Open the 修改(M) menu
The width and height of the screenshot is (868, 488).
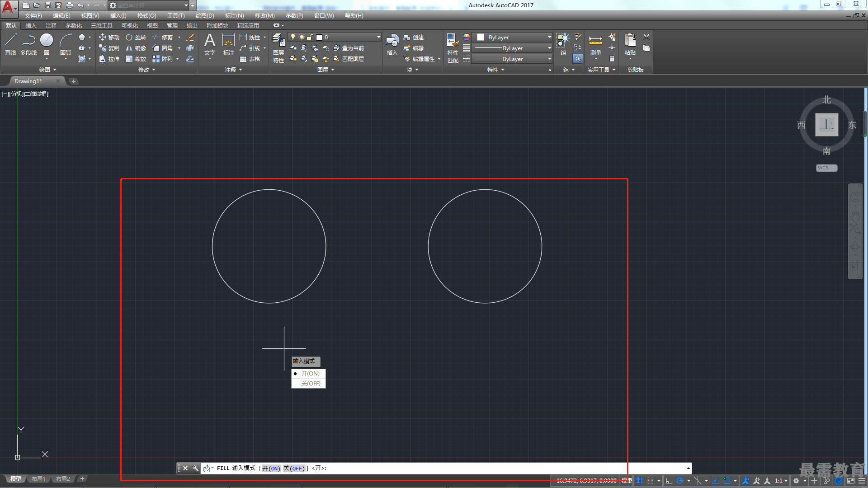(264, 16)
